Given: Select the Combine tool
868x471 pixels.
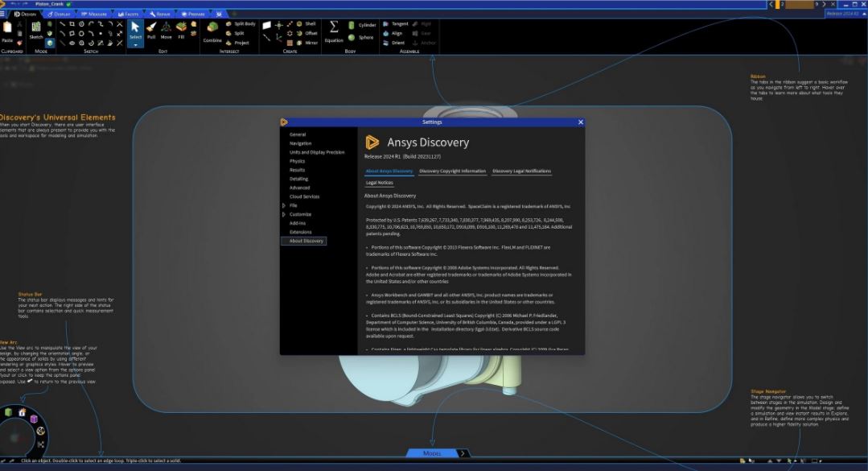Looking at the screenshot, I should point(212,30).
